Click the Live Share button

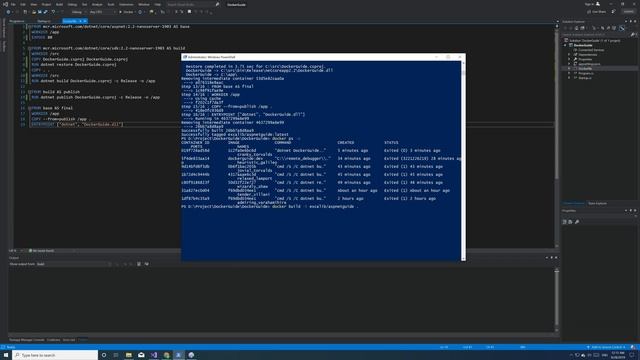tap(597, 12)
